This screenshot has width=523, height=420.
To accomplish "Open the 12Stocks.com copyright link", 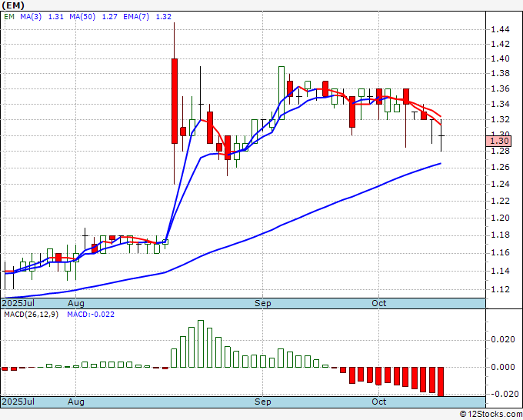I will click(491, 414).
